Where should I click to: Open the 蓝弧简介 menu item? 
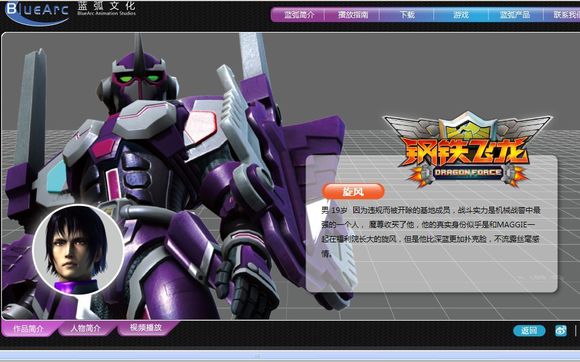(299, 15)
